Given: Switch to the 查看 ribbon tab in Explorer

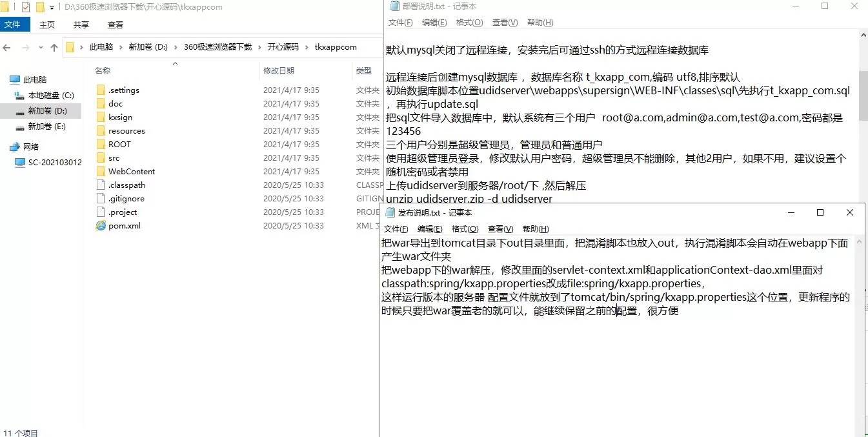Looking at the screenshot, I should (x=116, y=25).
